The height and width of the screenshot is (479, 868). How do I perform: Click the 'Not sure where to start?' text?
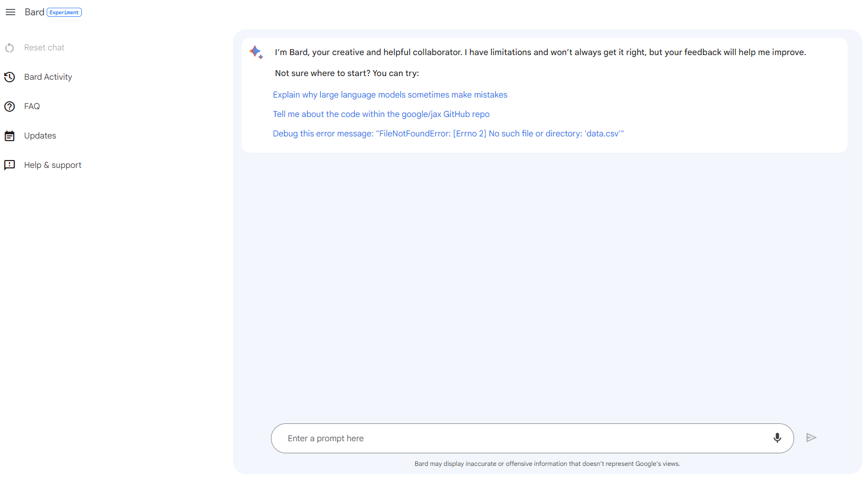coord(347,73)
